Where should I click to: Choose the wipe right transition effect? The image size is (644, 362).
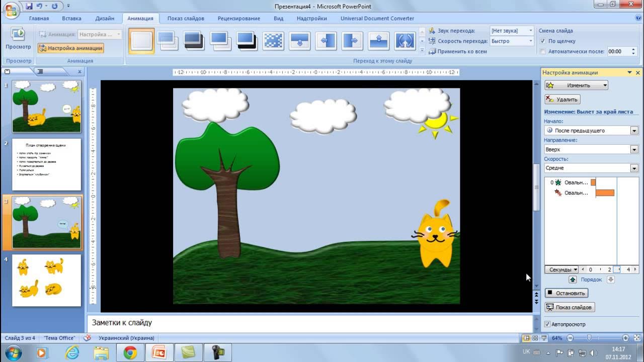click(352, 41)
